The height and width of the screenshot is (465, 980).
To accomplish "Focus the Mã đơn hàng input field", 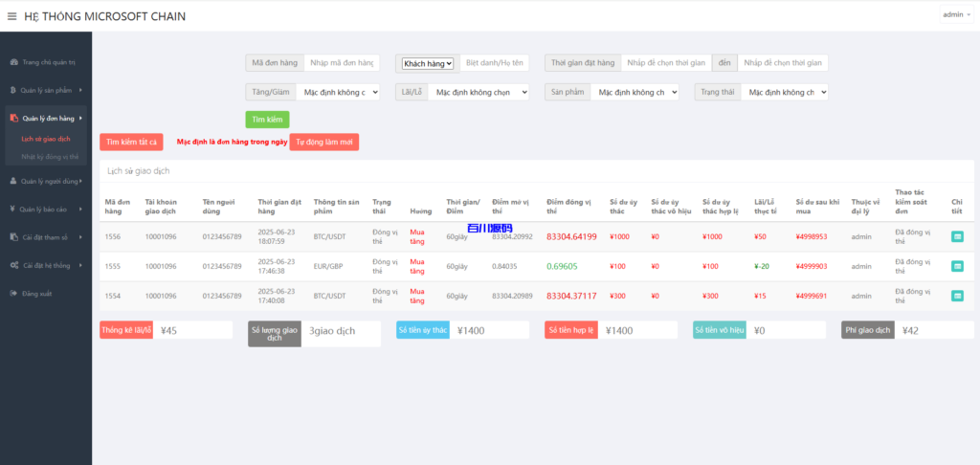I will [x=342, y=63].
